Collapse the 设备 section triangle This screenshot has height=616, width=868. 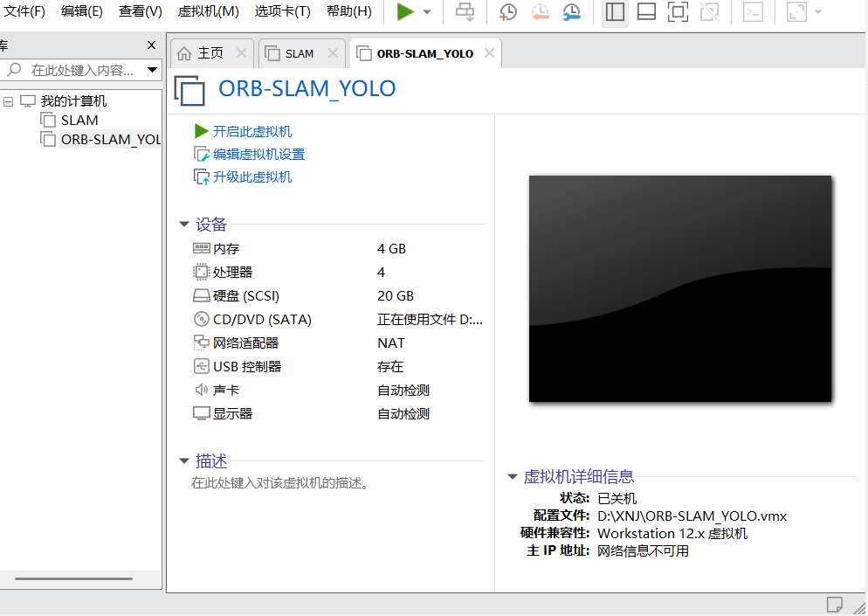tap(183, 224)
